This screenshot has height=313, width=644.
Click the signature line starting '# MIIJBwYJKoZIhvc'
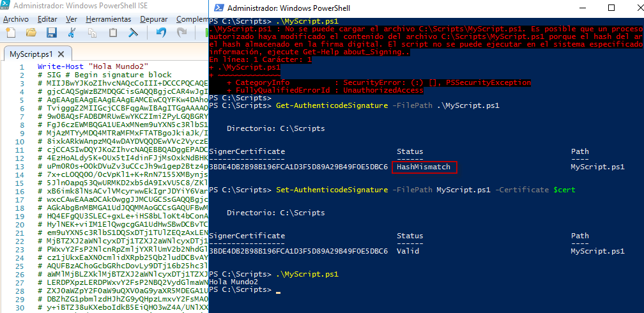click(123, 84)
